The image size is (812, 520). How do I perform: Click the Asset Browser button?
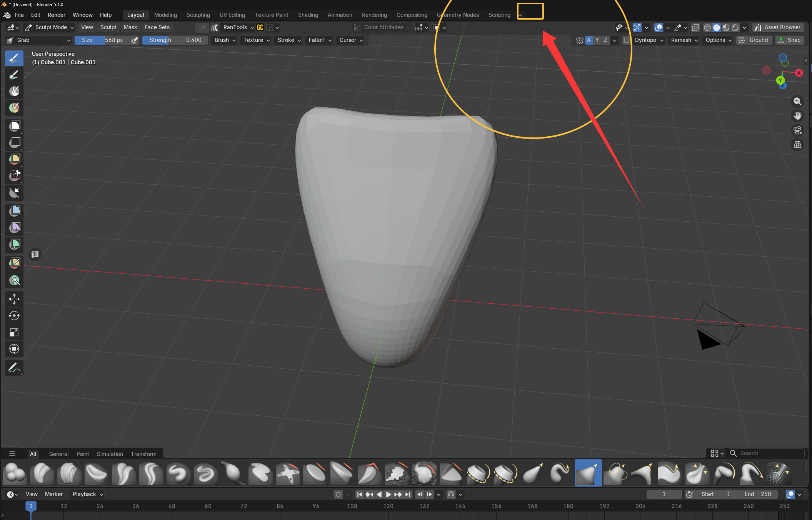click(778, 27)
